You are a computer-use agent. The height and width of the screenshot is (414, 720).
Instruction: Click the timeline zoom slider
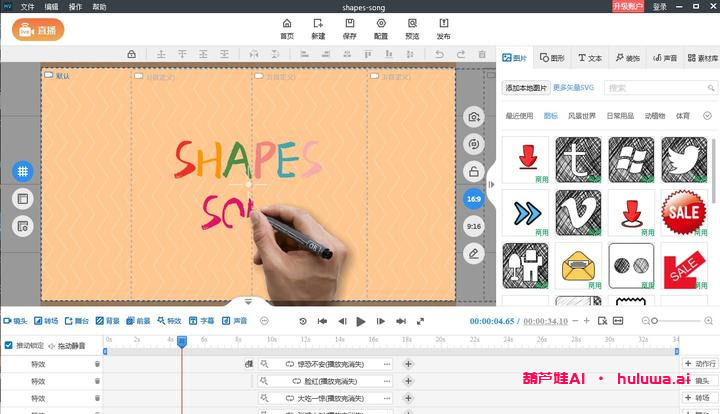pyautogui.click(x=655, y=321)
